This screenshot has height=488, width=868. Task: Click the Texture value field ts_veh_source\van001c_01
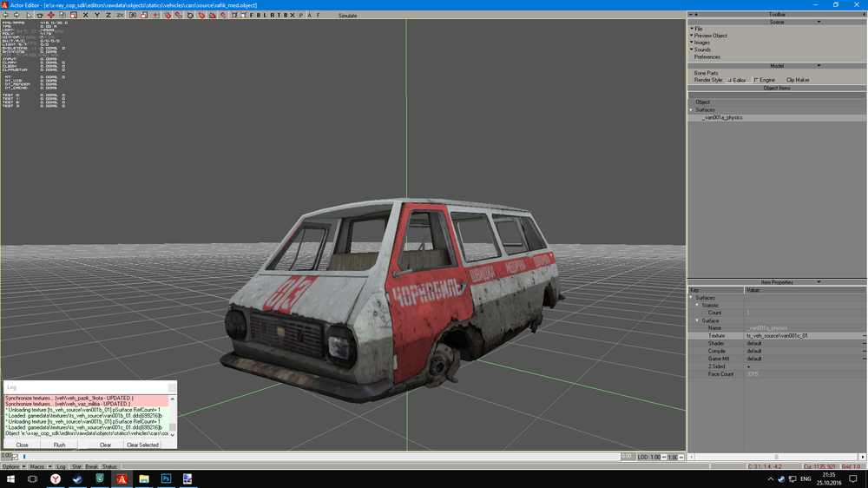[777, 335]
